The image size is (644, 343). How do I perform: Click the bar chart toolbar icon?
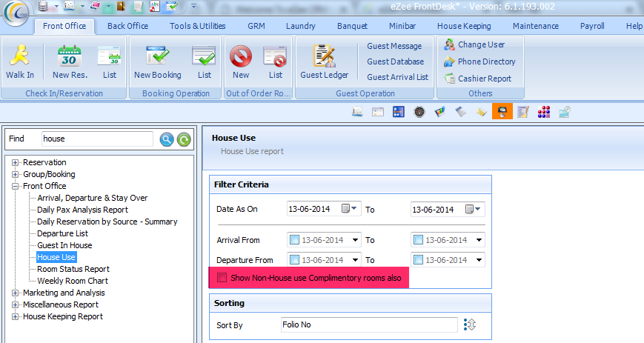[x=440, y=112]
